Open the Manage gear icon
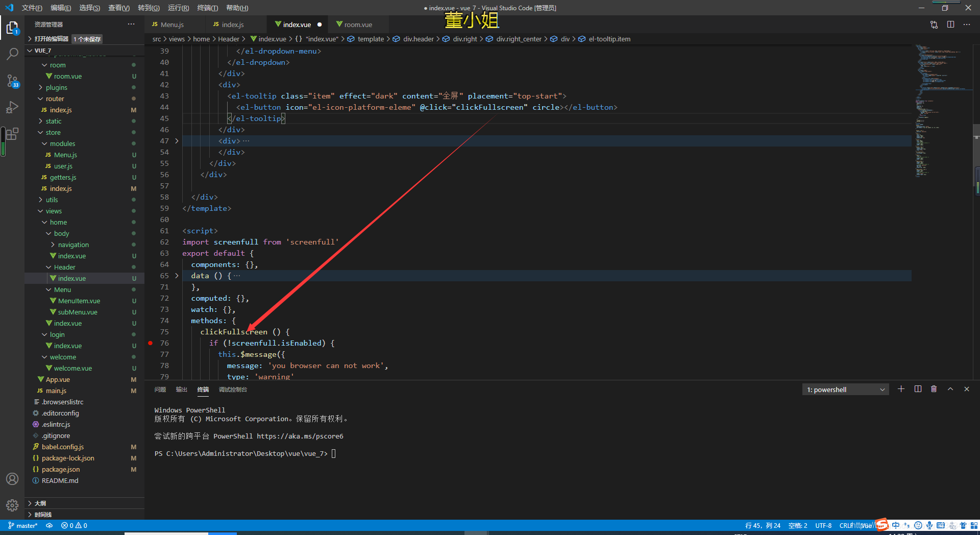 [x=12, y=505]
